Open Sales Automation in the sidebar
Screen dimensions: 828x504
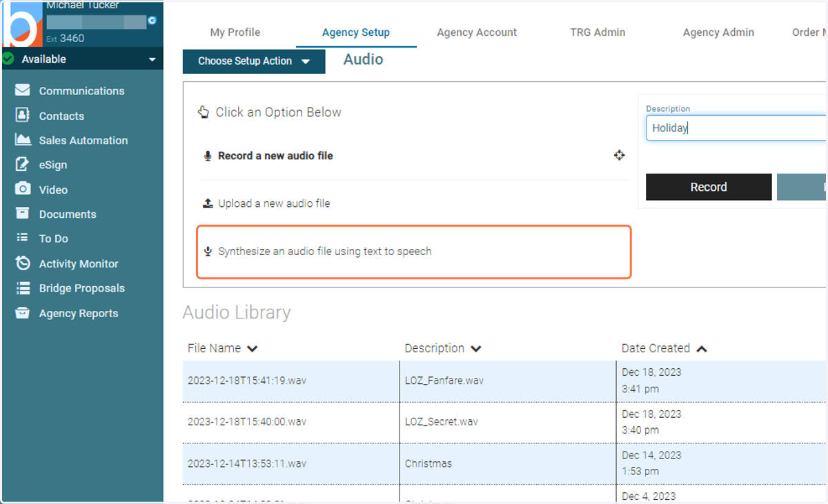[83, 140]
